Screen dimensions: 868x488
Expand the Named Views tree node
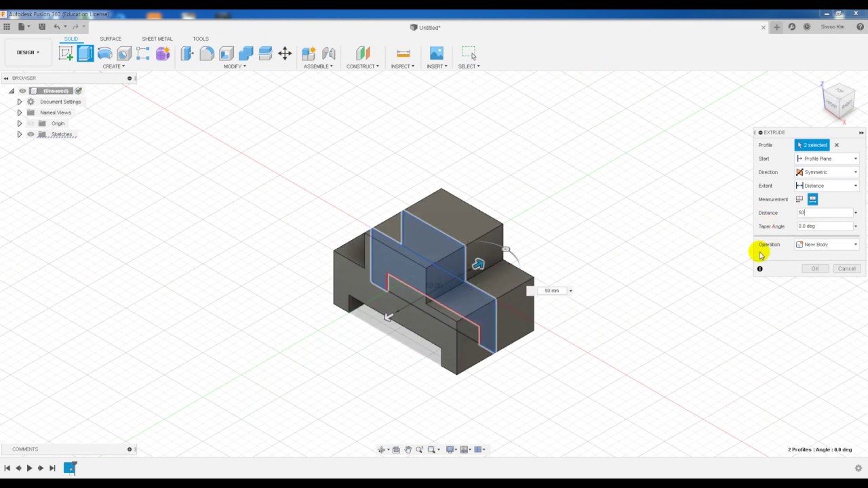click(x=20, y=113)
